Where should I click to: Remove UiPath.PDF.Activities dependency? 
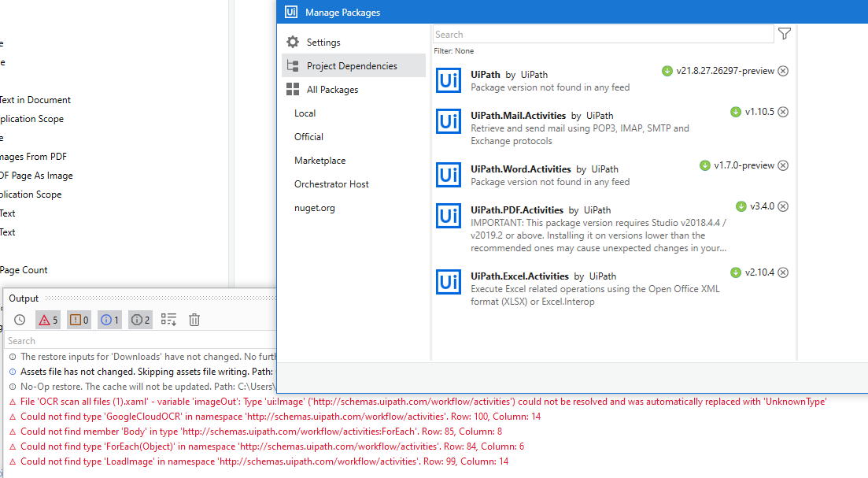[x=783, y=206]
